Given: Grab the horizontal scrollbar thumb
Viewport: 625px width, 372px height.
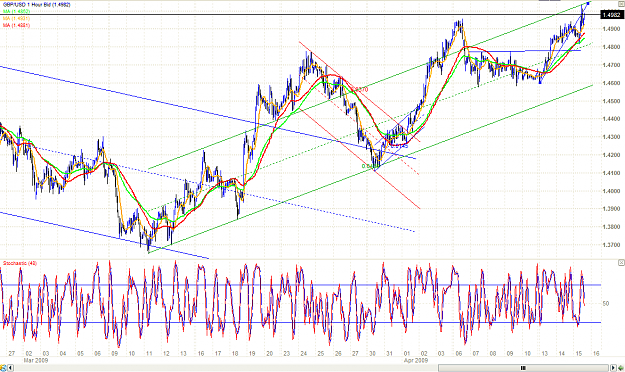Looking at the screenshot, I should pyautogui.click(x=523, y=368).
